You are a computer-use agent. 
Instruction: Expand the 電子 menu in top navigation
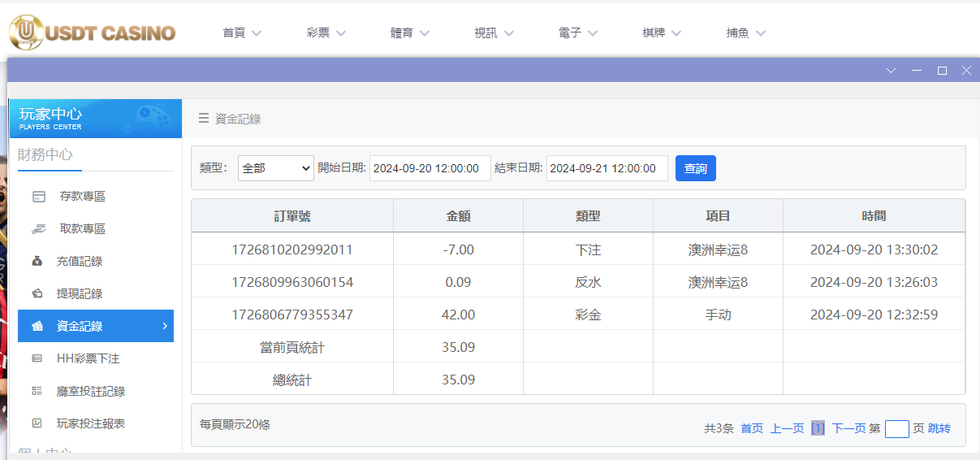tap(577, 33)
